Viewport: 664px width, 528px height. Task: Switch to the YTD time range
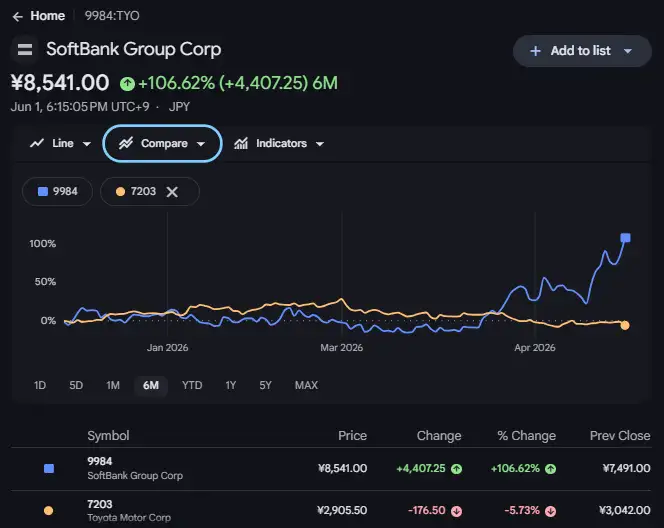pyautogui.click(x=192, y=385)
